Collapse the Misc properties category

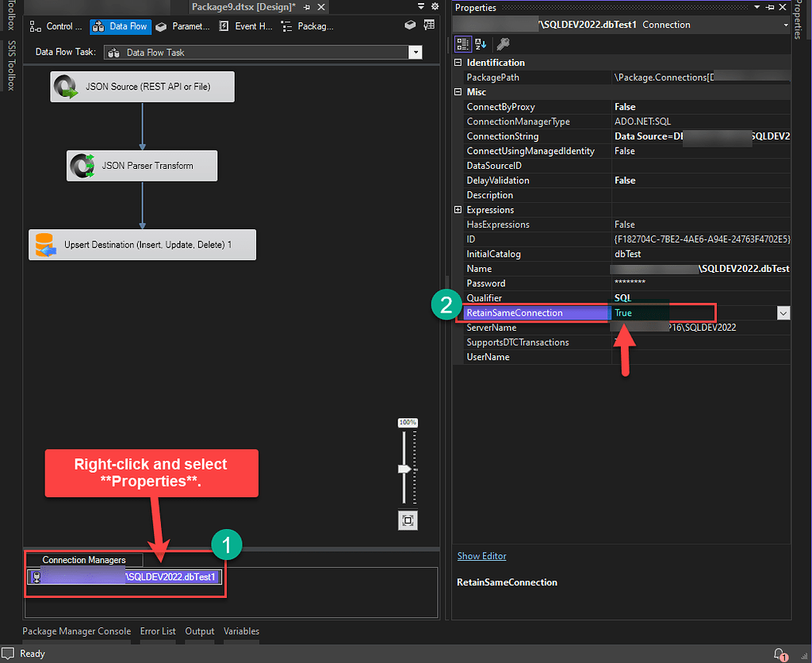[458, 92]
